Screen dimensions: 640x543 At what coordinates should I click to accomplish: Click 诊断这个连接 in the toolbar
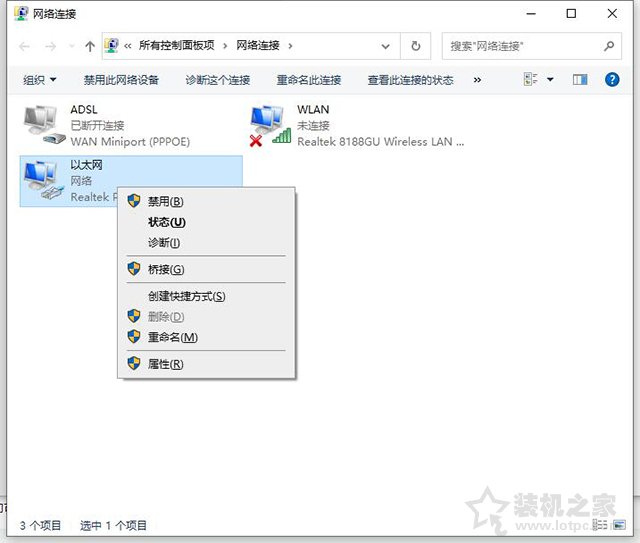pos(217,80)
